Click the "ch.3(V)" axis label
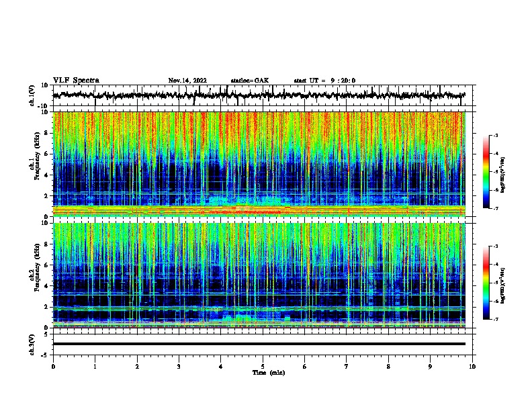 32,345
